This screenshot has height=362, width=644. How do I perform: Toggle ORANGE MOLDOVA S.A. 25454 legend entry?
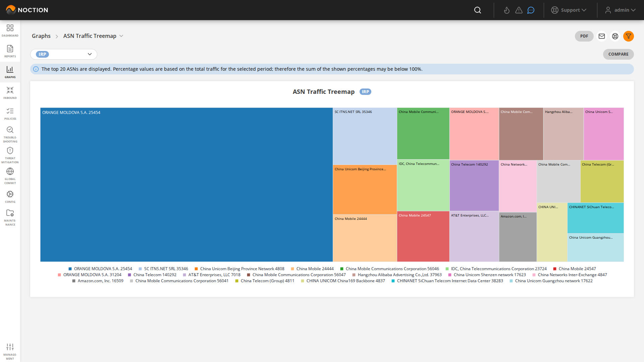point(100,269)
